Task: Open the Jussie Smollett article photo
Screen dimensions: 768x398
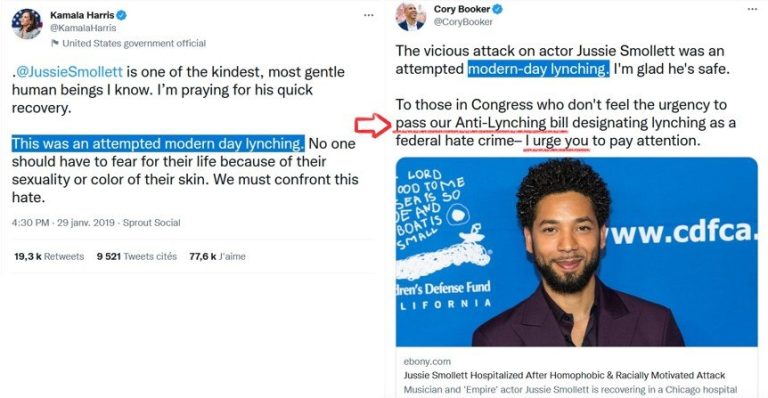Action: (576, 252)
